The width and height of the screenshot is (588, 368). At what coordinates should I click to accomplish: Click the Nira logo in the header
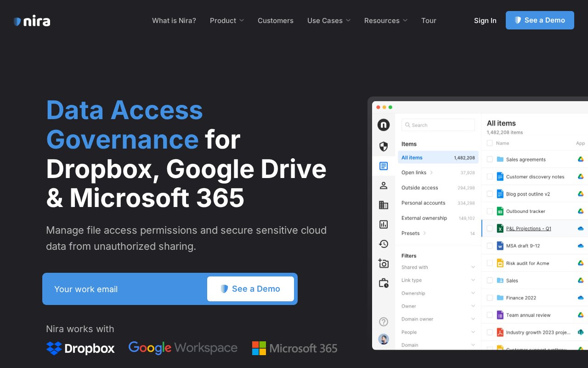[x=32, y=21]
